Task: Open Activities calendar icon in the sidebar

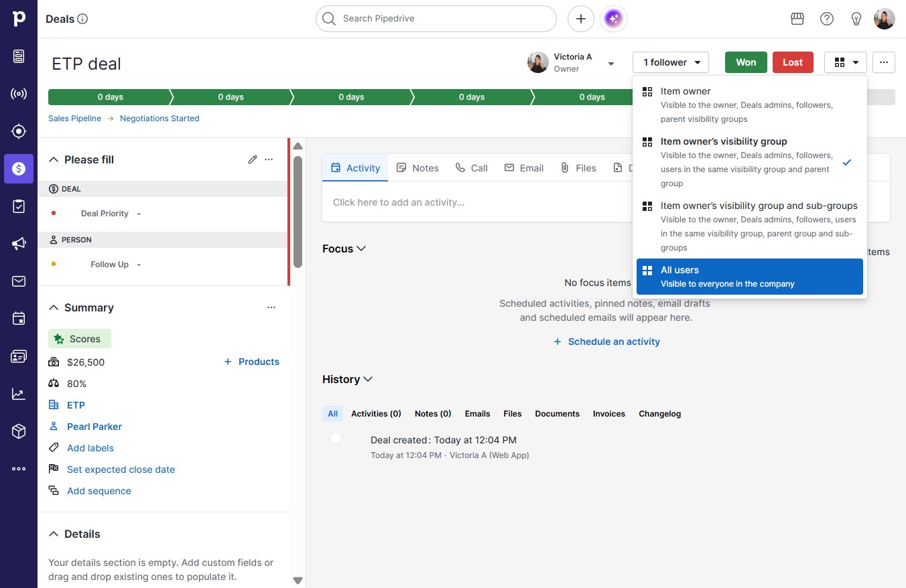Action: [19, 319]
